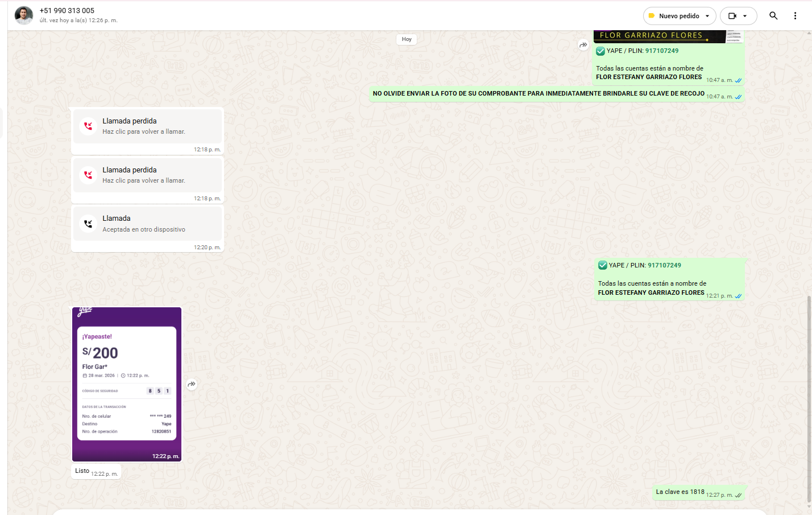Click second missed call phone icon
This screenshot has height=515, width=812.
[88, 175]
